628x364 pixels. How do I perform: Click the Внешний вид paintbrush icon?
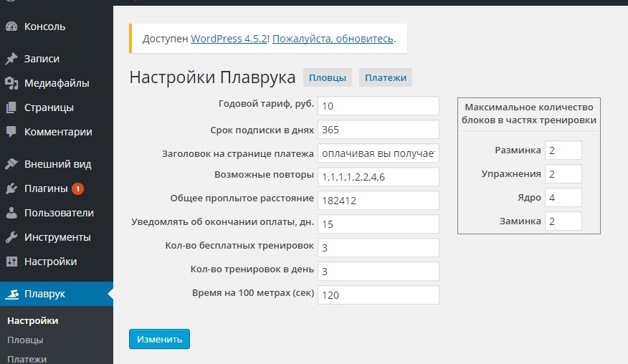pyautogui.click(x=11, y=164)
